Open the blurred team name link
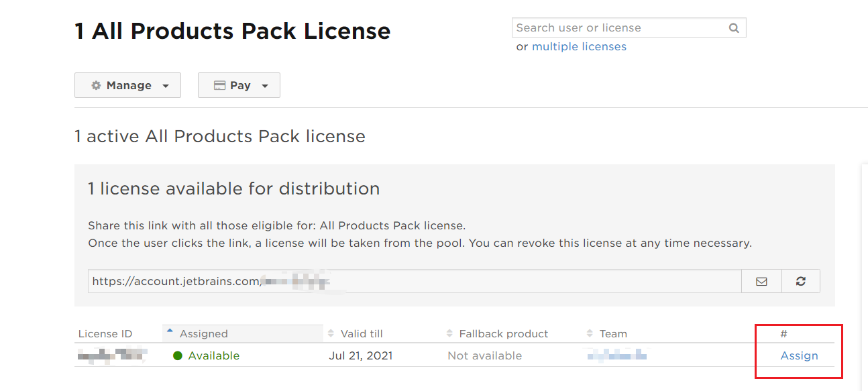Screen dimensions: 868x391 click(x=617, y=355)
